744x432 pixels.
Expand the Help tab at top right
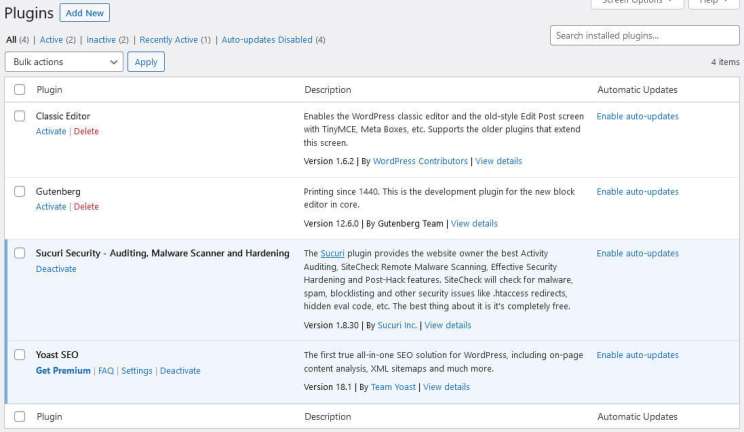point(713,3)
